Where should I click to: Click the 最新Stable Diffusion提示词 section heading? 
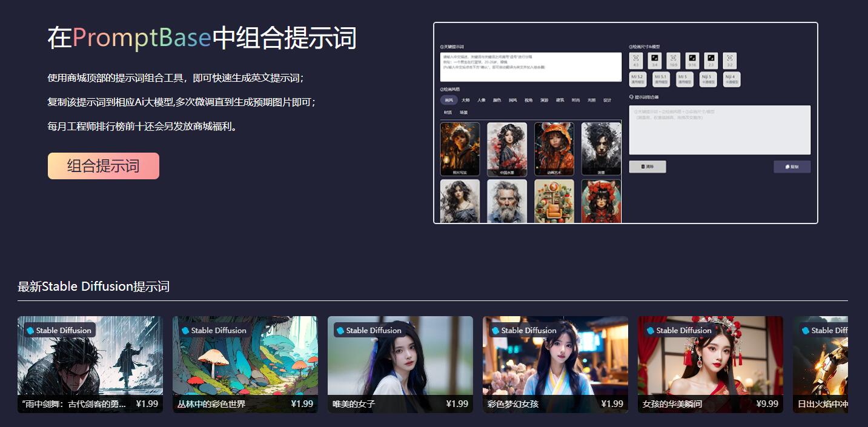(x=94, y=286)
